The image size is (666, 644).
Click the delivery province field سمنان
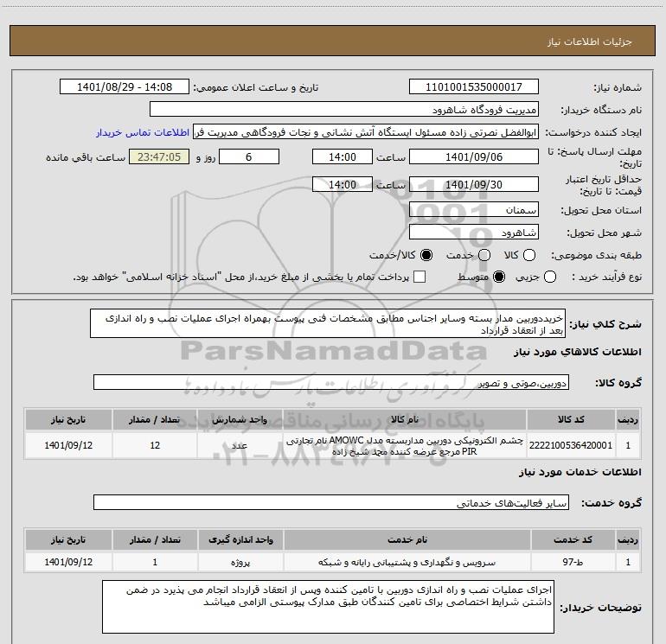click(474, 210)
